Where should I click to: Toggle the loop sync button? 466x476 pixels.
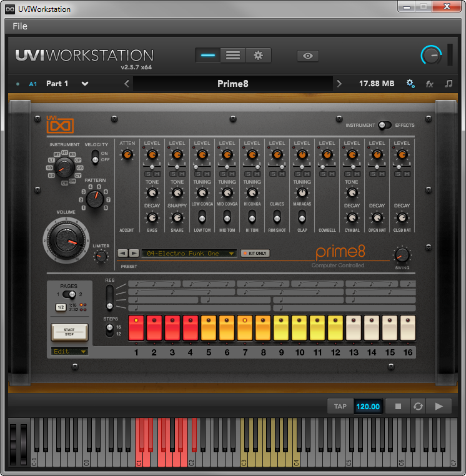[418, 406]
